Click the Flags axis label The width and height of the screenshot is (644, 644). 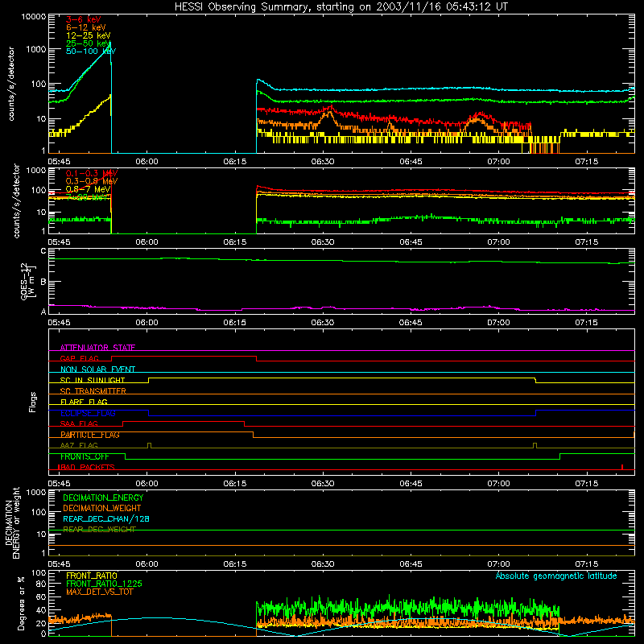pos(32,402)
